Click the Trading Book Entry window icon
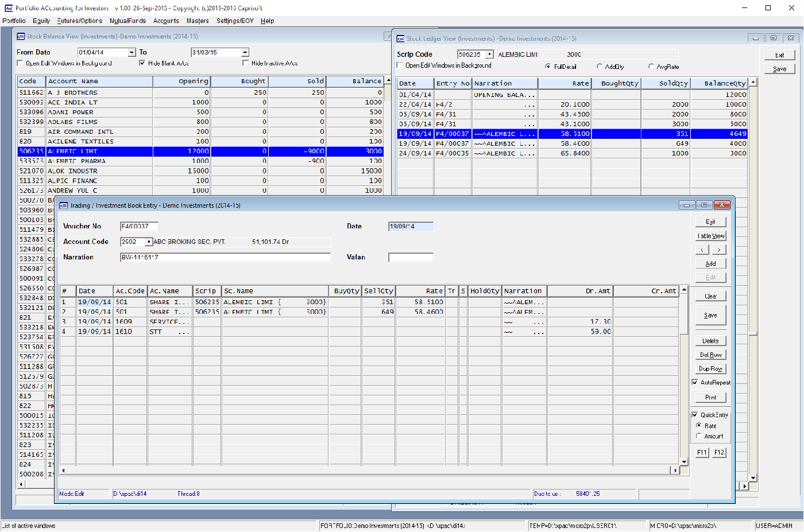This screenshot has height=532, width=804. pos(64,205)
